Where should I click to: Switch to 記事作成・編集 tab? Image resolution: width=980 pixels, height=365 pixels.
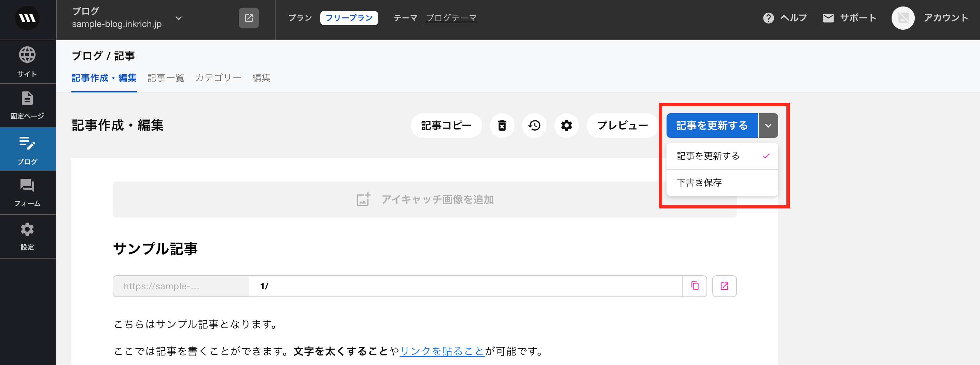point(104,78)
